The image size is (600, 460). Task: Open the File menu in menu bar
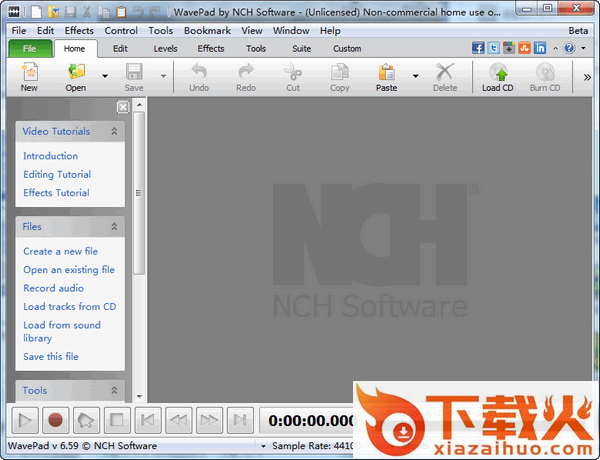(x=19, y=31)
